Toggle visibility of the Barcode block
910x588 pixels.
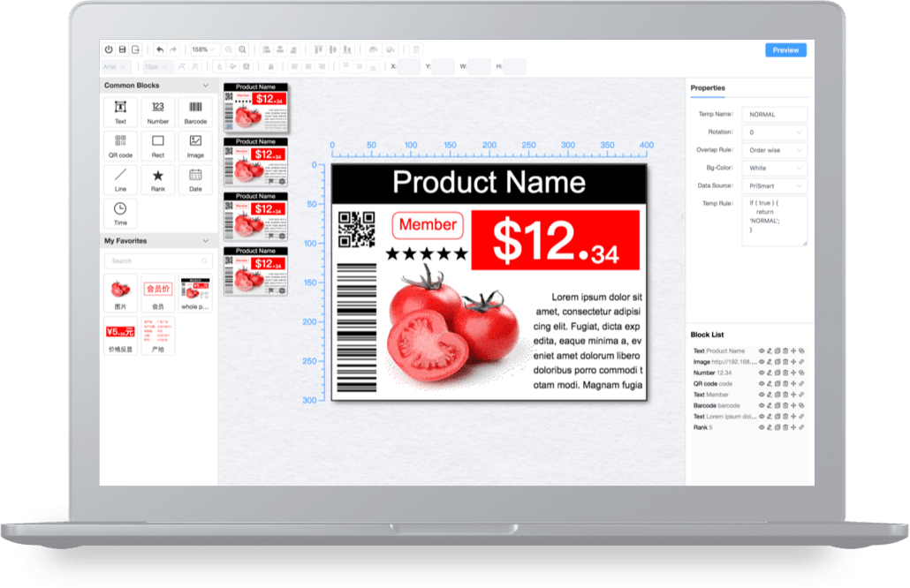pos(761,406)
